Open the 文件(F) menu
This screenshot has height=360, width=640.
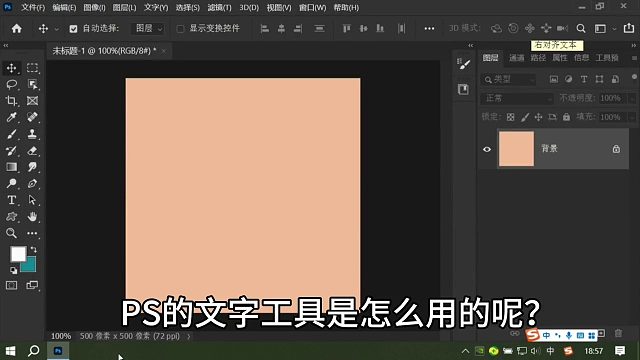click(x=33, y=7)
